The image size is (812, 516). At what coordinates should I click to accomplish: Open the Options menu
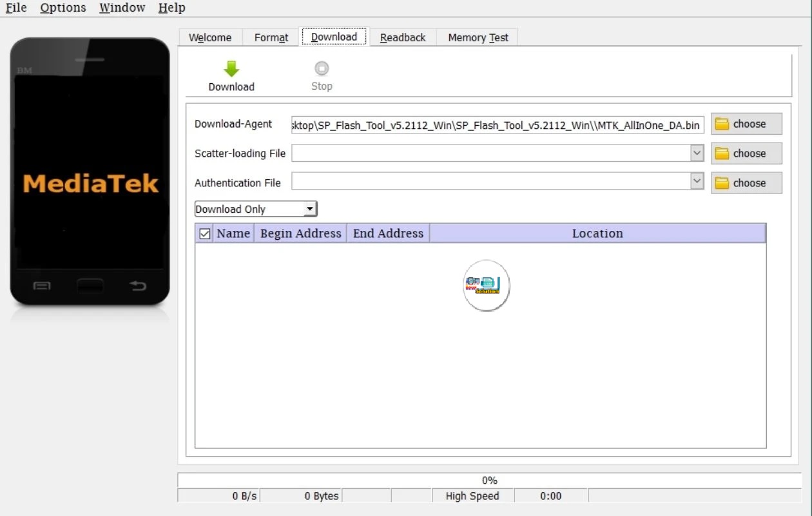63,8
